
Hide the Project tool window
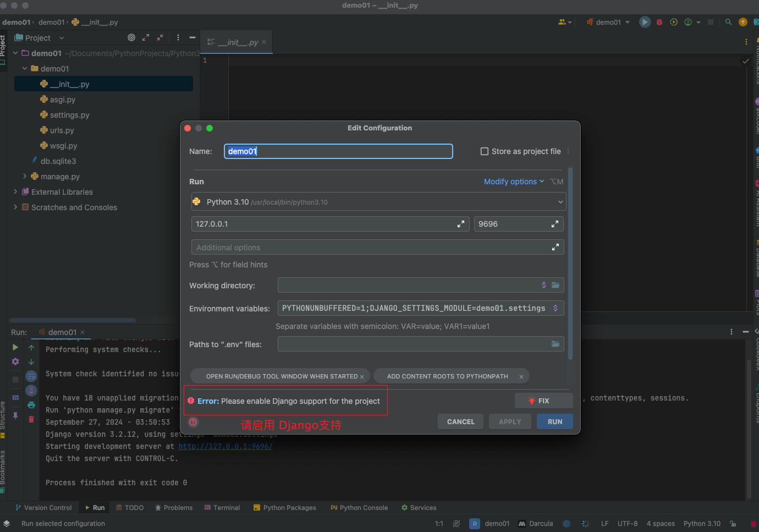(192, 37)
